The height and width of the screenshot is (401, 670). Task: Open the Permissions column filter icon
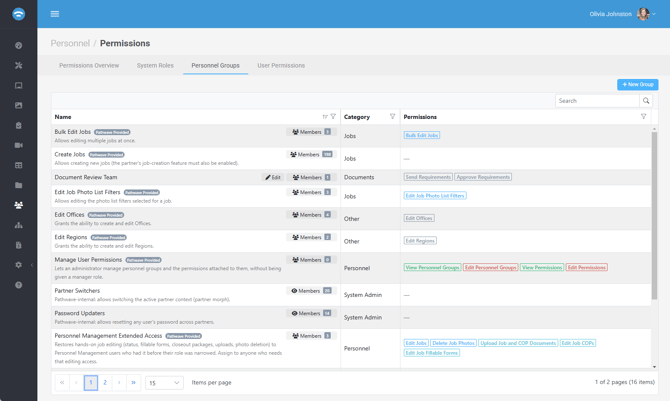644,116
